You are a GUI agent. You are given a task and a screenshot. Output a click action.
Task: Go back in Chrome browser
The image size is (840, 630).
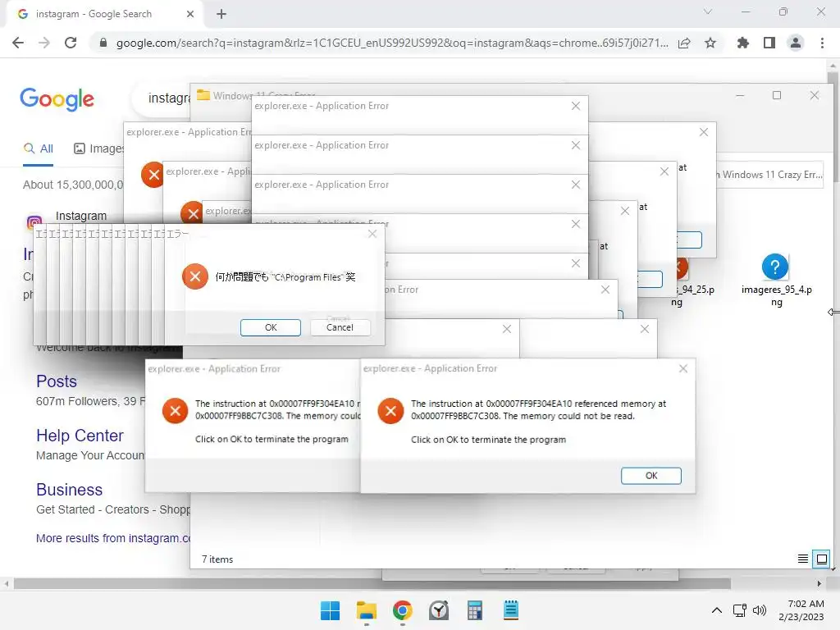pyautogui.click(x=18, y=43)
